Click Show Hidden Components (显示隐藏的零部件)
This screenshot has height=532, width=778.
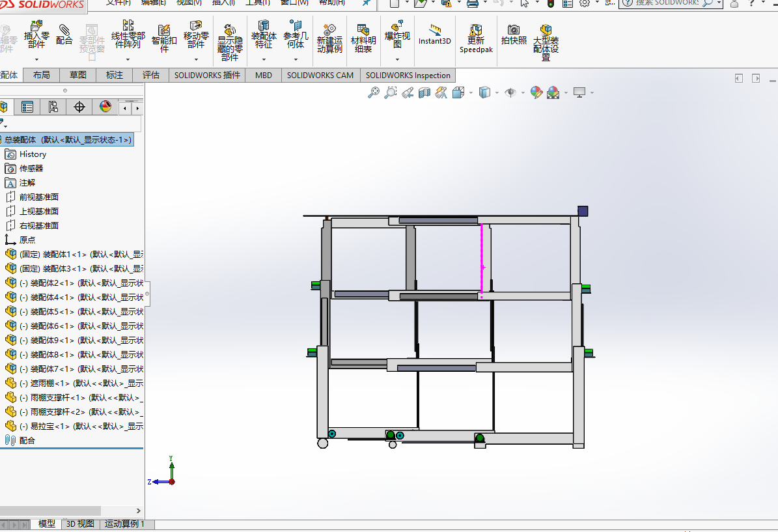(230, 43)
